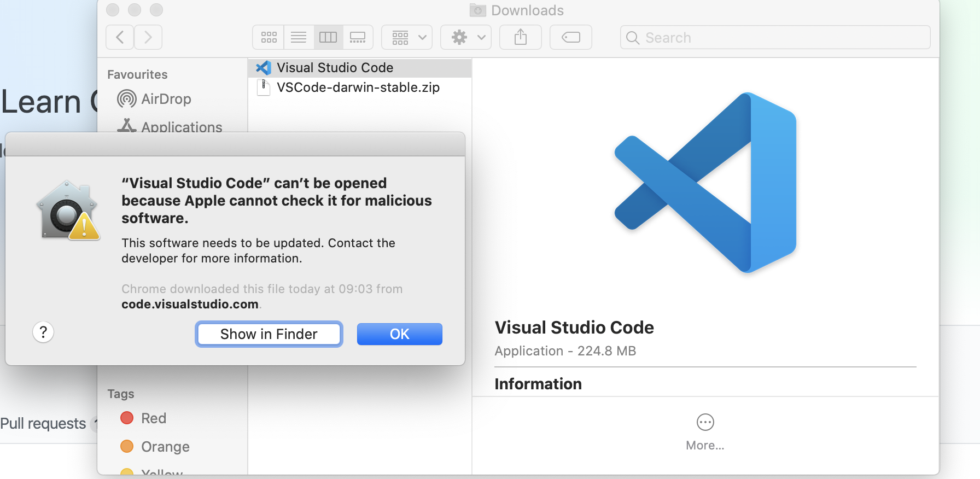The height and width of the screenshot is (479, 980).
Task: Switch Finder to column view
Action: [x=328, y=37]
